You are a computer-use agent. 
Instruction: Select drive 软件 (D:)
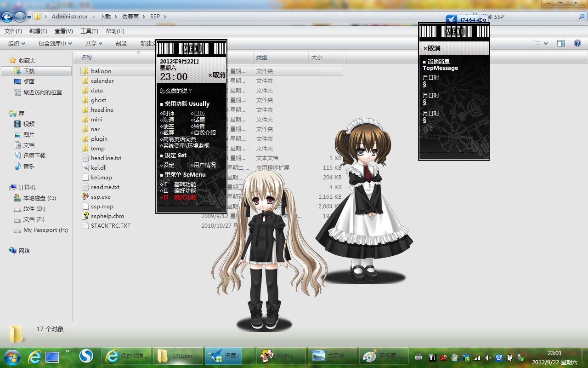tap(34, 209)
